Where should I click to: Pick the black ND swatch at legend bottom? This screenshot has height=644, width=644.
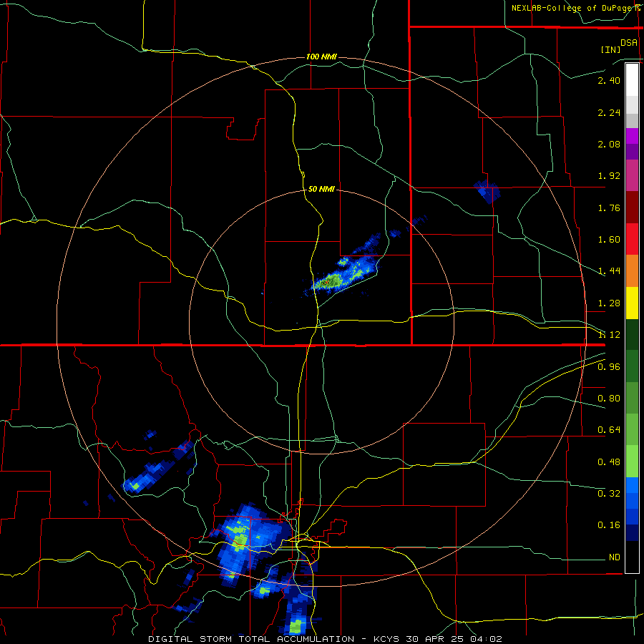click(x=632, y=557)
